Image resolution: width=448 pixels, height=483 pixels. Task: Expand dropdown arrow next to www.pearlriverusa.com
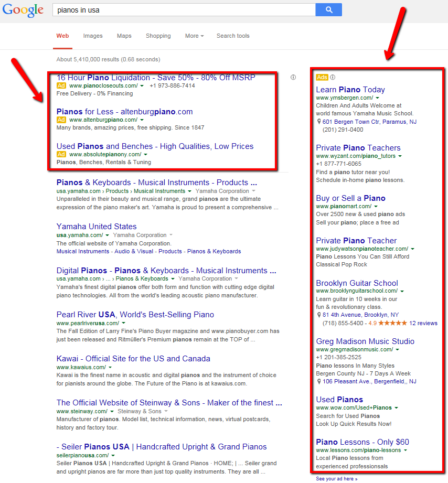tap(123, 324)
